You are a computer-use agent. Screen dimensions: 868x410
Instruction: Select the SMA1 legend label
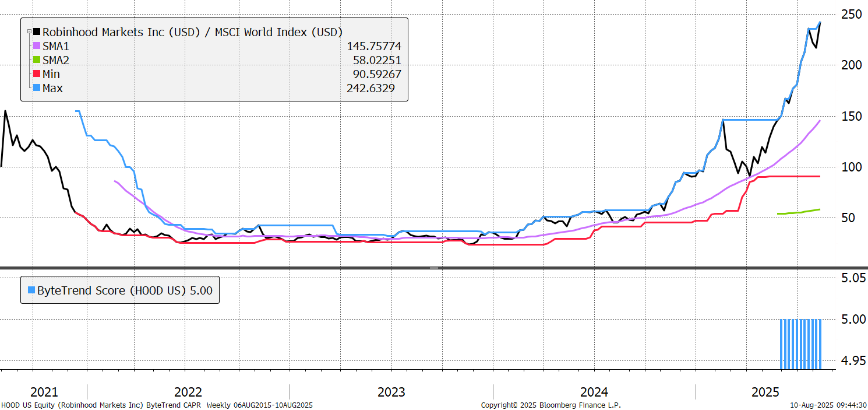(57, 46)
